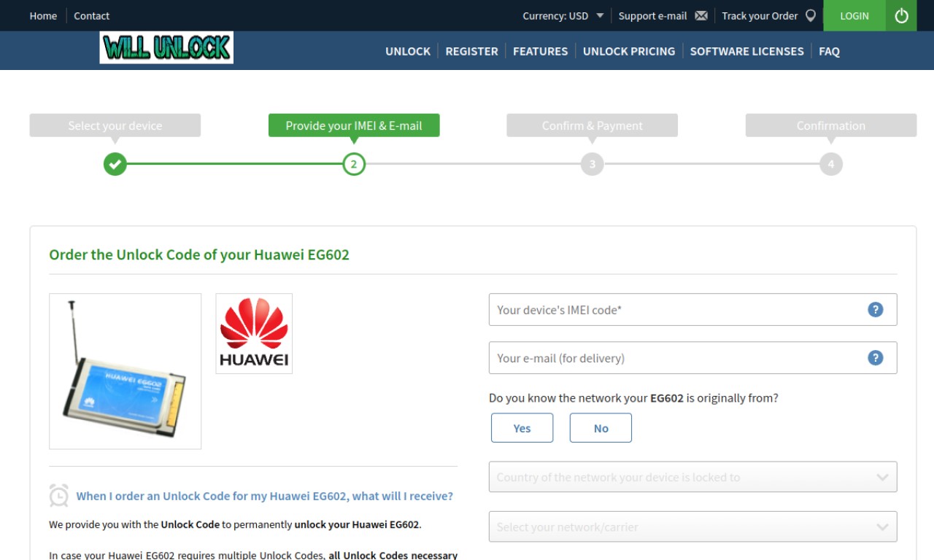The height and width of the screenshot is (560, 934).
Task: Click the 'Order the Unlock Code' heading text
Action: (x=199, y=254)
